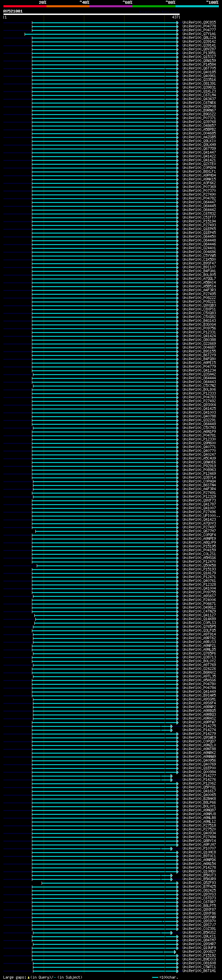The width and height of the screenshot is (222, 980).
Task: Click hit label UniRef100_P24006
Action: click(x=199, y=600)
